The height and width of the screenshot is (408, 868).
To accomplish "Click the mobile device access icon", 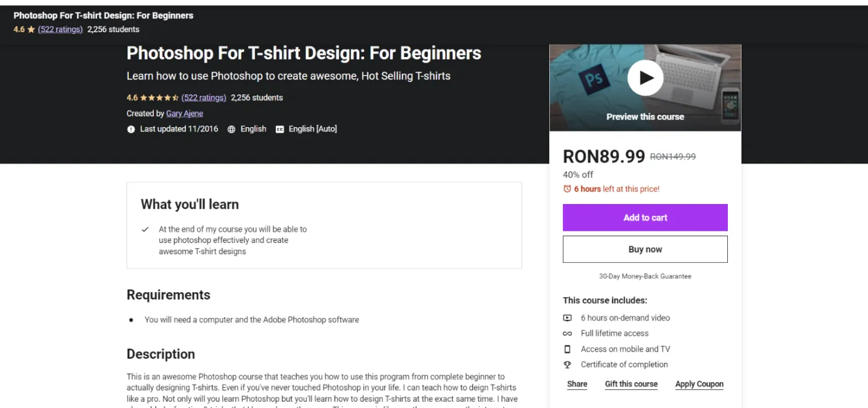I will coord(567,349).
